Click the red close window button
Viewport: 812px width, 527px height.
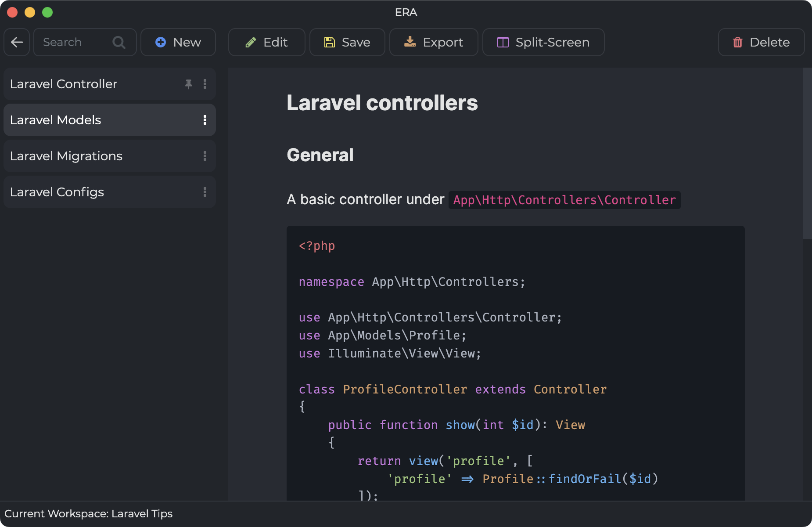pyautogui.click(x=12, y=12)
